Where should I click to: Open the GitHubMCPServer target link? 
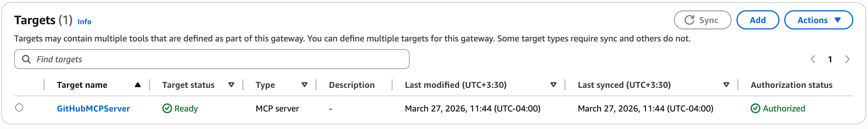(x=93, y=108)
